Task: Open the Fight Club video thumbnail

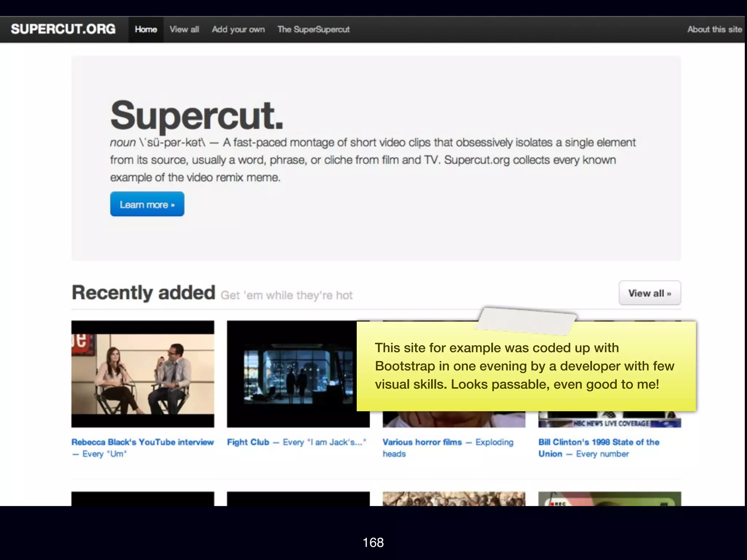Action: pos(292,374)
